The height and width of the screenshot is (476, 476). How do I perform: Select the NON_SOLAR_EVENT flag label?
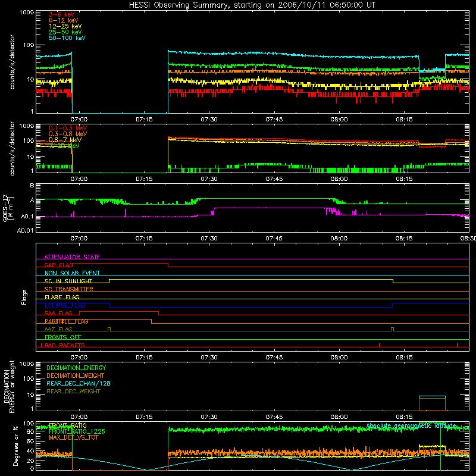pyautogui.click(x=72, y=273)
